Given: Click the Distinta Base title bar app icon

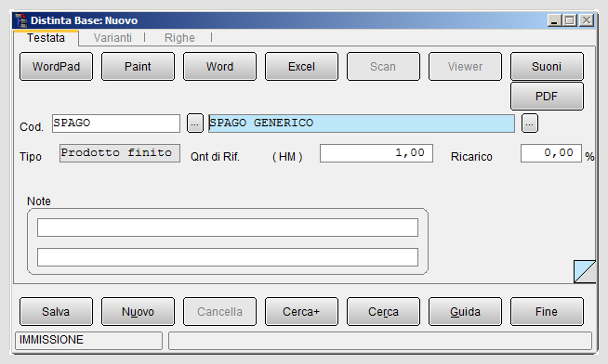Looking at the screenshot, I should pos(20,20).
